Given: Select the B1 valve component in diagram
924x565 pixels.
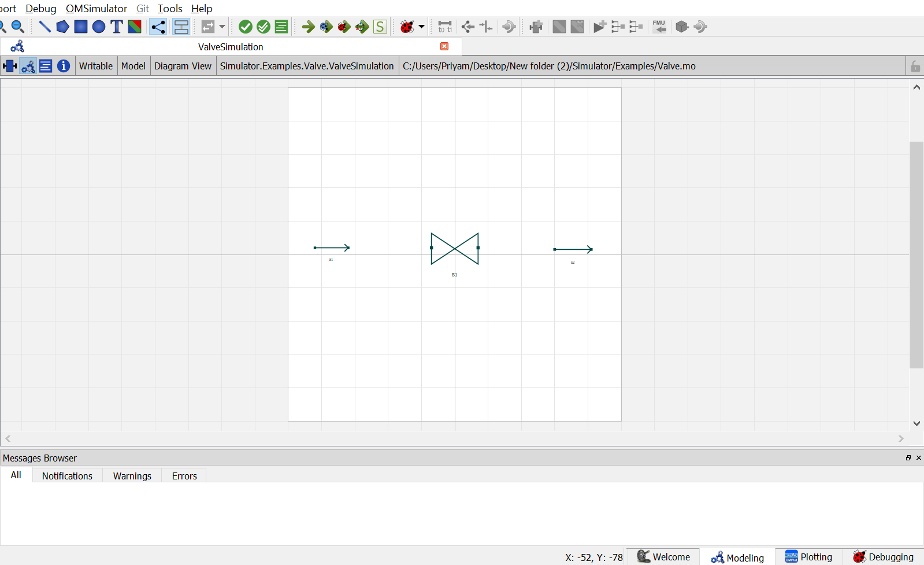Looking at the screenshot, I should [455, 249].
